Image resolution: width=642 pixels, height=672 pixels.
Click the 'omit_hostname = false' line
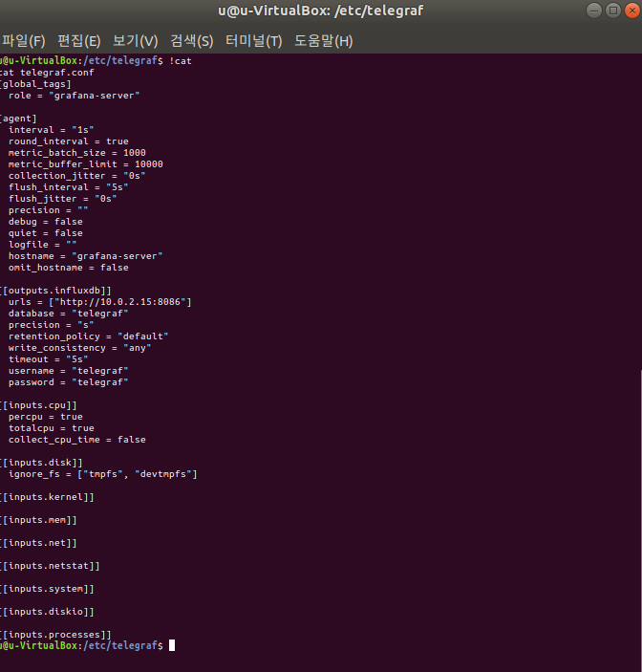point(69,268)
